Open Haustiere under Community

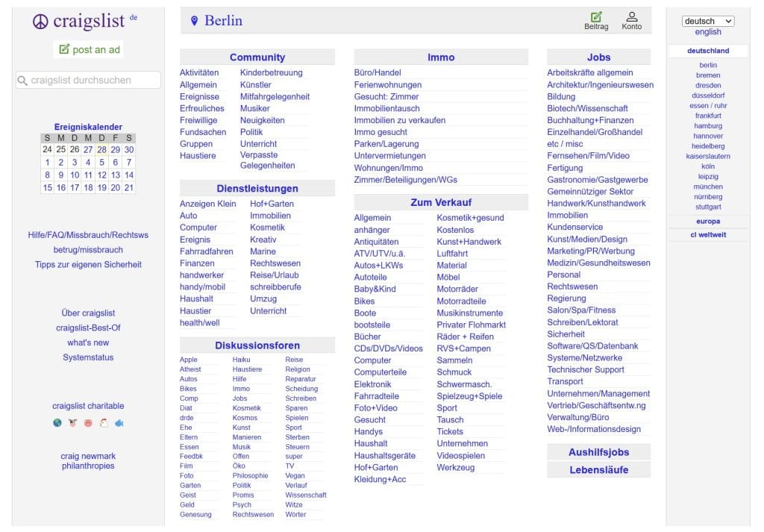point(198,156)
